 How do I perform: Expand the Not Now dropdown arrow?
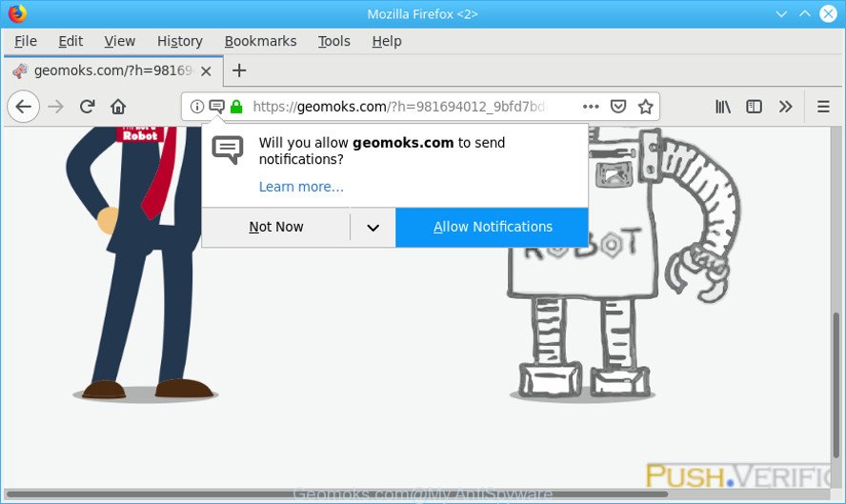coord(373,227)
